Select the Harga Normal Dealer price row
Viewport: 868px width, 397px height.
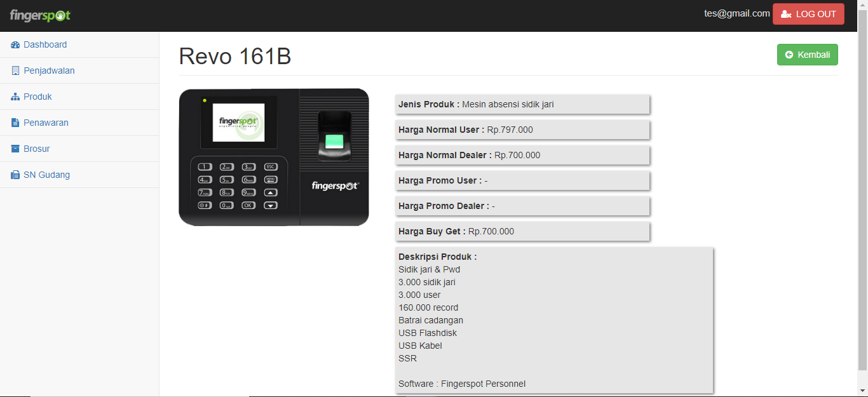522,155
